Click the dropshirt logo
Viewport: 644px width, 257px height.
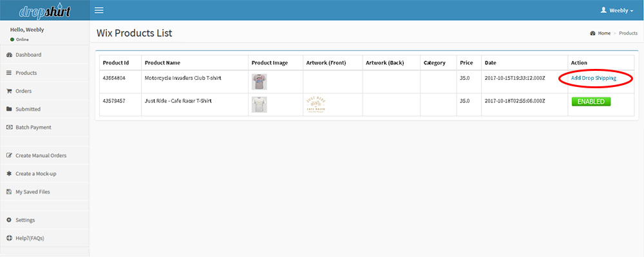tap(45, 11)
